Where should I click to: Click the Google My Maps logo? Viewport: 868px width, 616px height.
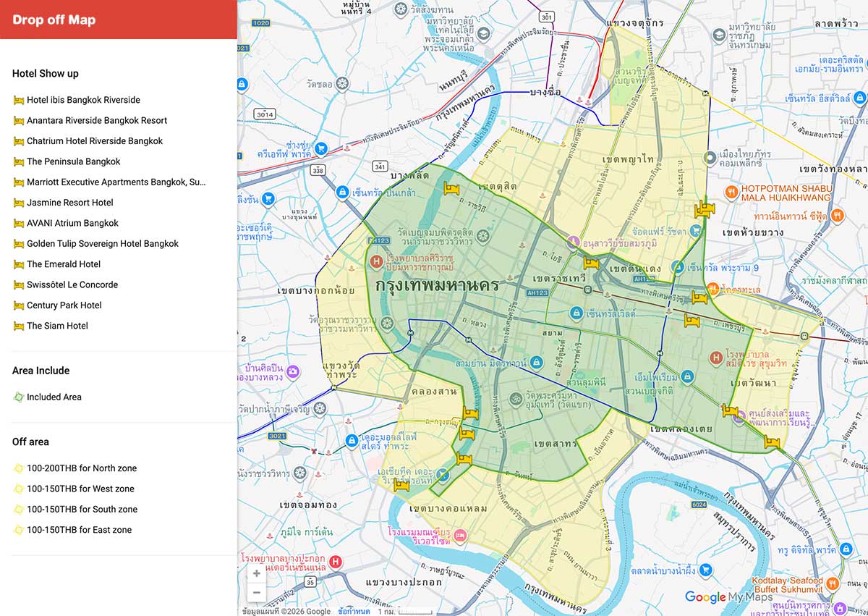point(728,597)
